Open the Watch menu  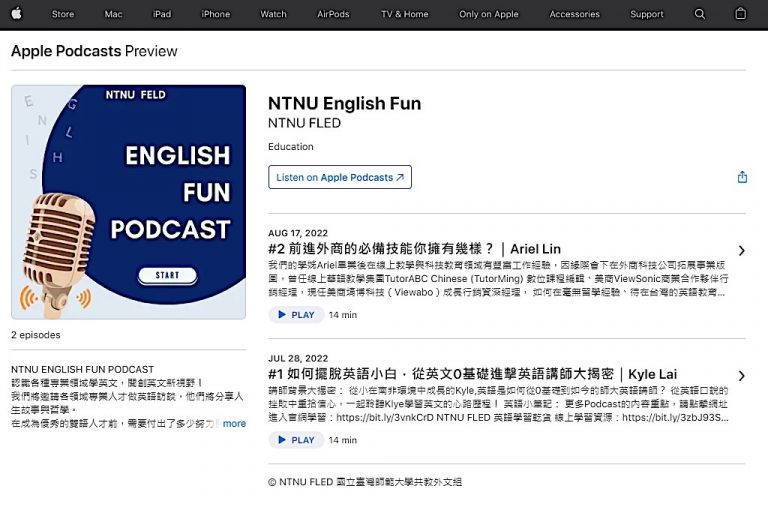[x=273, y=14]
